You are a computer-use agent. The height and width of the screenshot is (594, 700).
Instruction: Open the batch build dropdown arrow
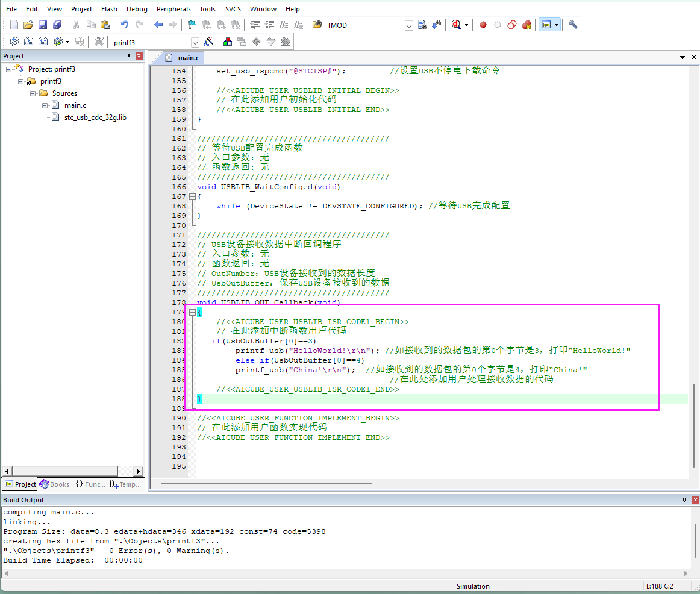pyautogui.click(x=67, y=42)
